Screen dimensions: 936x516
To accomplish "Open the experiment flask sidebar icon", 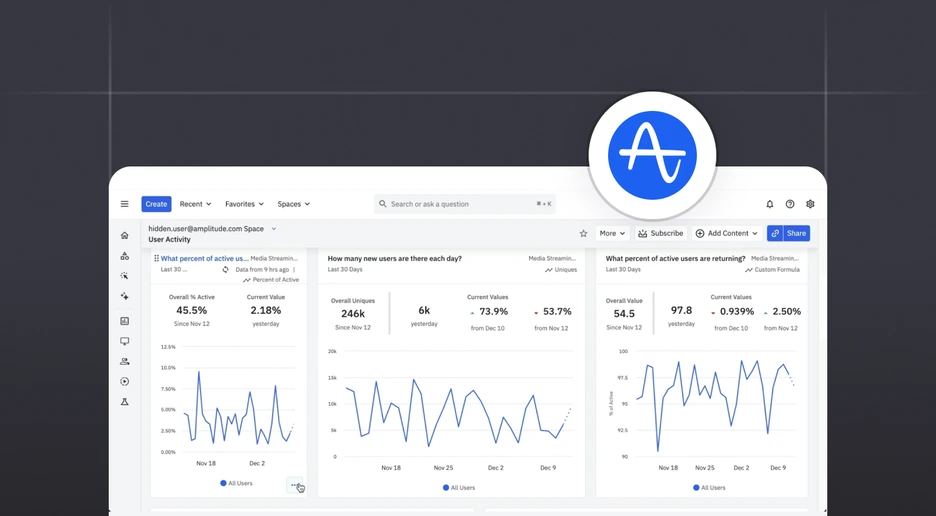I will 125,402.
